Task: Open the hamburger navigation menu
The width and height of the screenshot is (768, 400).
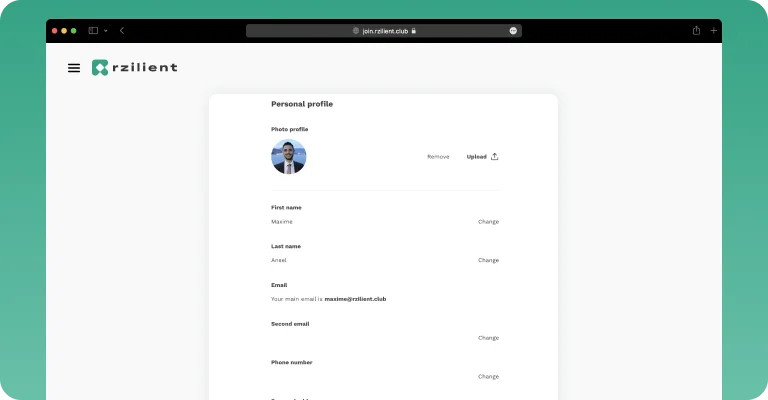Action: [x=74, y=68]
